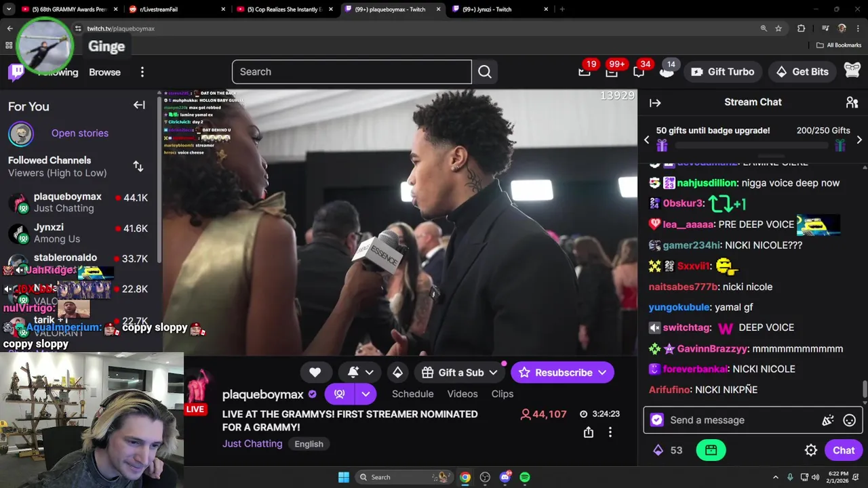Click the gift badge progress bar
Viewport: 868px width, 488px height.
coord(753,145)
